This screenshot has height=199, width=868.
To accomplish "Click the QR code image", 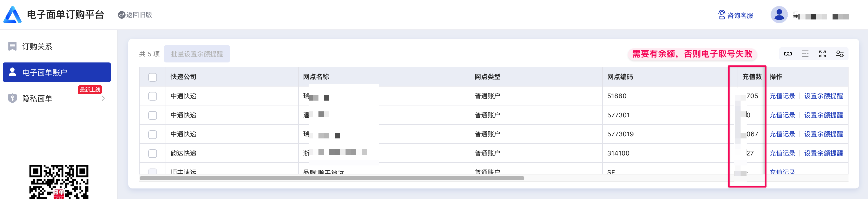I will (x=59, y=182).
